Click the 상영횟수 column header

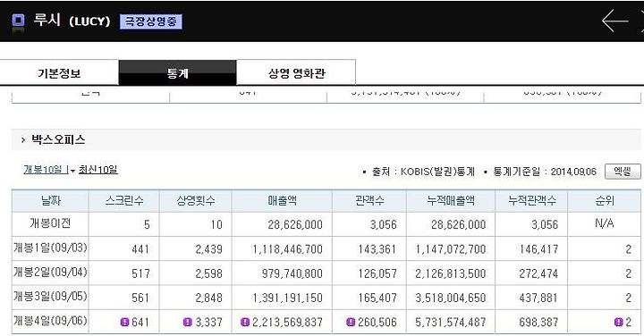(196, 200)
